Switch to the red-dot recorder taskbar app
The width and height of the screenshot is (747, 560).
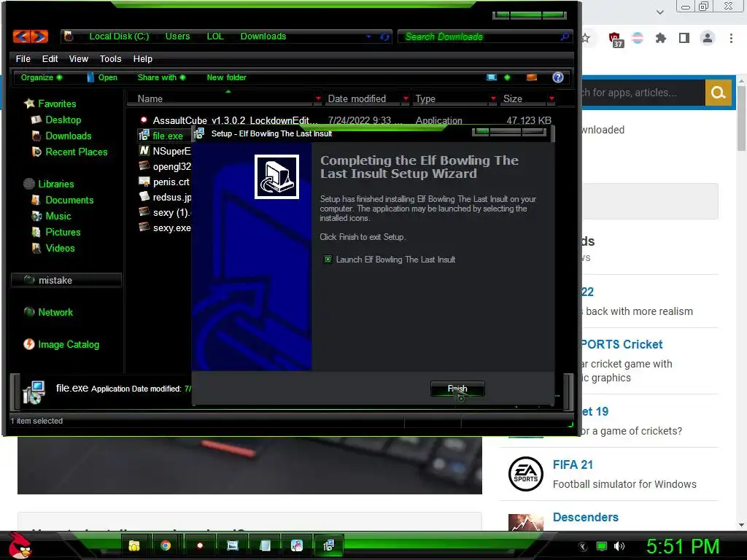pos(200,545)
